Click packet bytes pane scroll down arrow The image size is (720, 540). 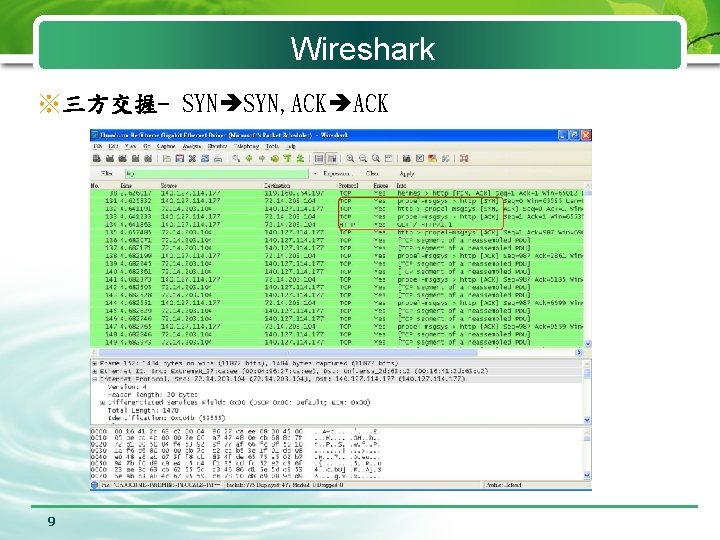coord(587,475)
